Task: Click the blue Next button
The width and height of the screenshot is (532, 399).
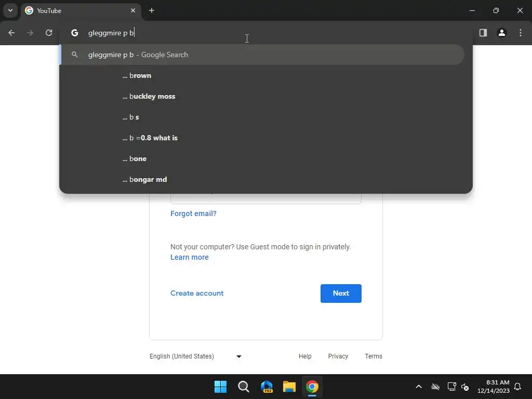Action: tap(341, 293)
